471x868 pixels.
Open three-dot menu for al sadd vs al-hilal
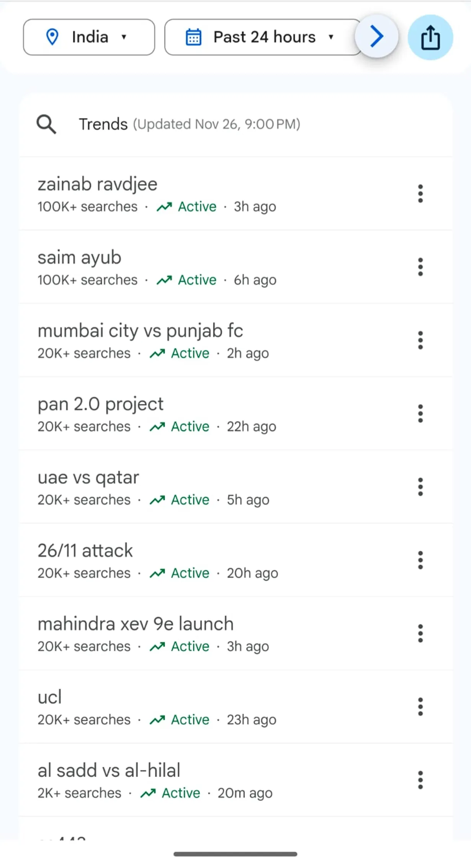pyautogui.click(x=420, y=780)
